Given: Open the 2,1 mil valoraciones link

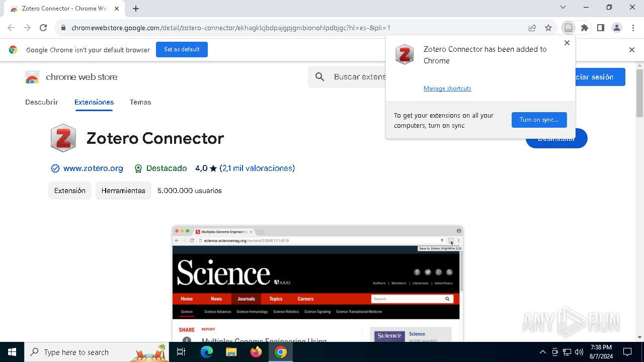Looking at the screenshot, I should click(257, 168).
